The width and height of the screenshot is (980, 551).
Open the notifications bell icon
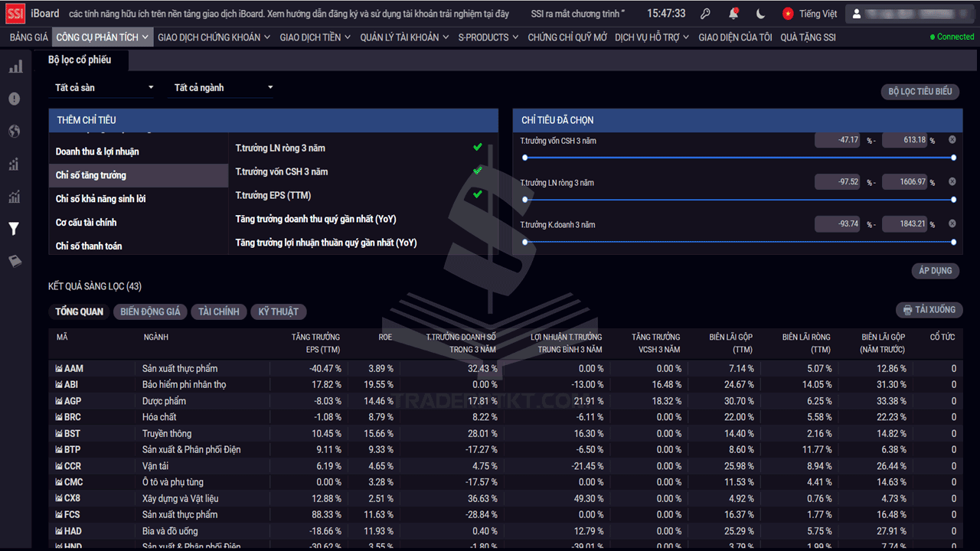[733, 14]
